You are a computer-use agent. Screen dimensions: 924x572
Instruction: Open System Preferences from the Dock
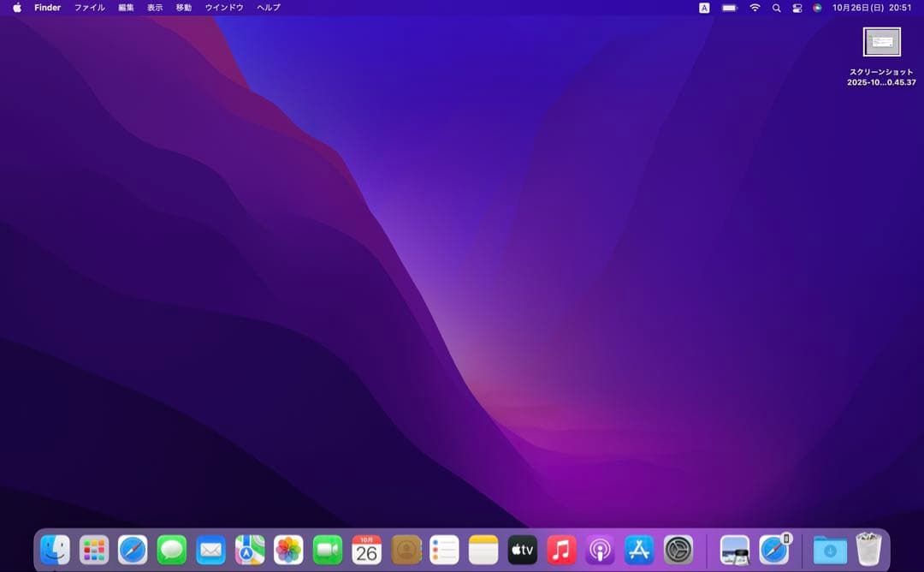[x=677, y=549]
